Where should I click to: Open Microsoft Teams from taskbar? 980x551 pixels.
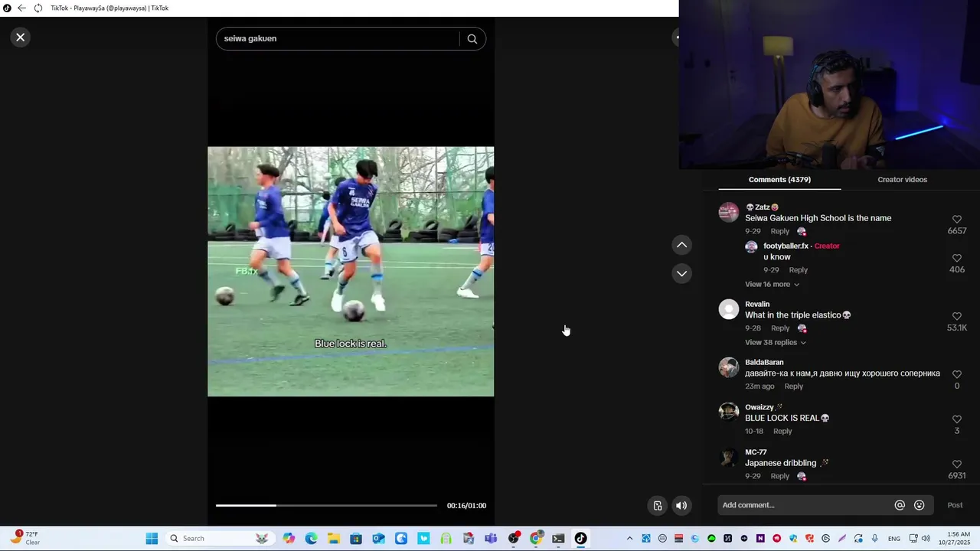491,539
